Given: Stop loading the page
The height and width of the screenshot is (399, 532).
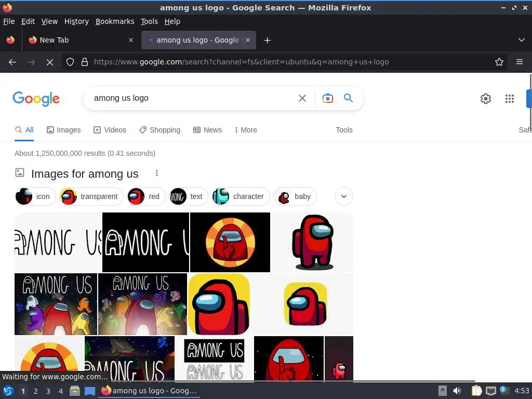Looking at the screenshot, I should 49,62.
